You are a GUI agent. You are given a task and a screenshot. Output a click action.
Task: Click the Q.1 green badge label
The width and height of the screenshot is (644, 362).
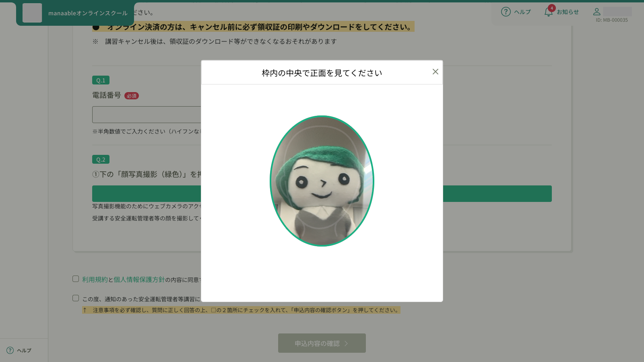coord(101,80)
